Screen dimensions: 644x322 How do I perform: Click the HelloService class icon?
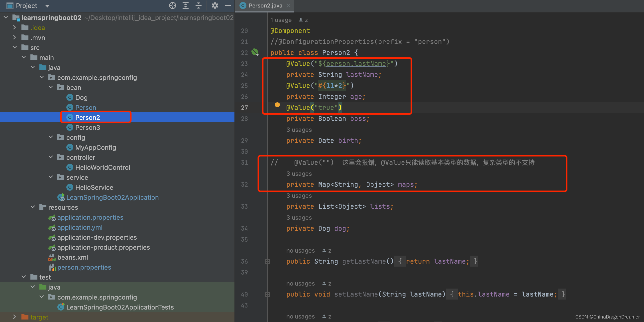pyautogui.click(x=70, y=187)
